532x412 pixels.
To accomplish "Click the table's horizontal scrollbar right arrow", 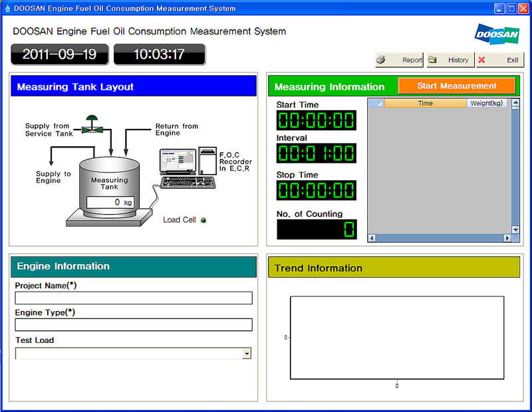I will pos(507,238).
